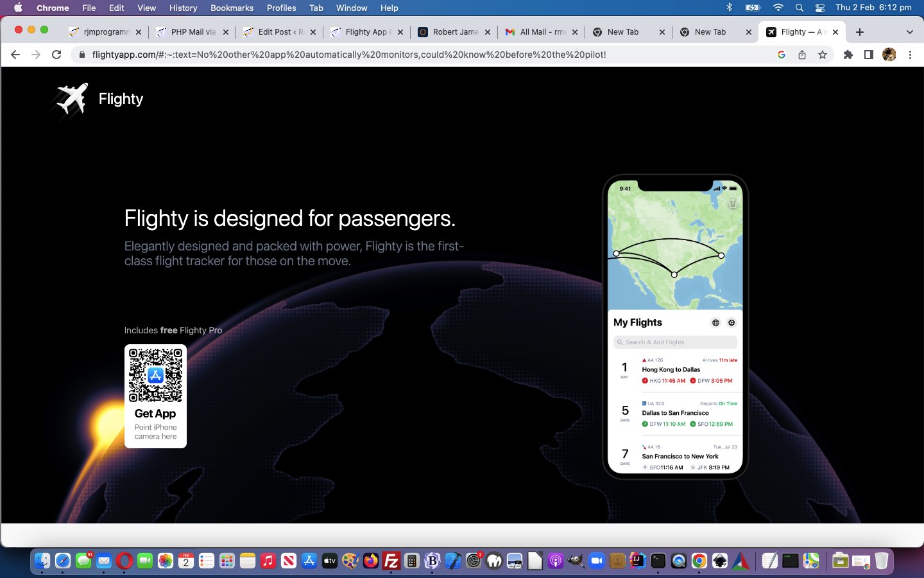Open Finder from the Dock

[42, 561]
